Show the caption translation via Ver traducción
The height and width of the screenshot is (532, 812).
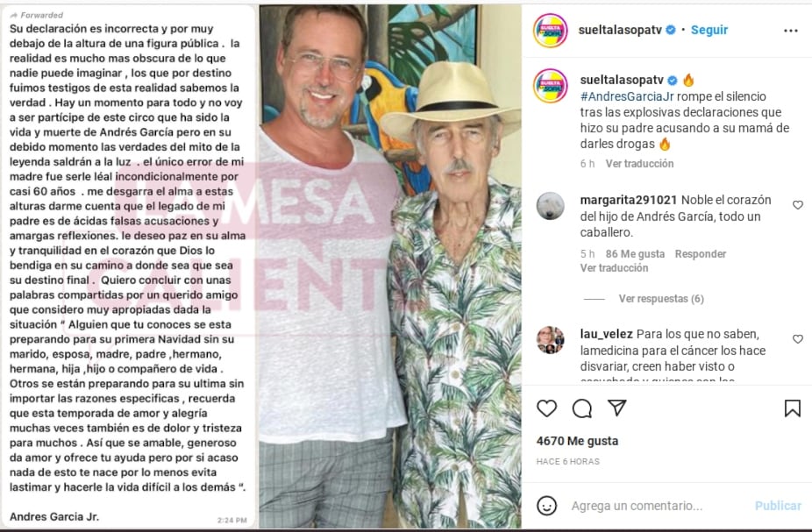639,164
